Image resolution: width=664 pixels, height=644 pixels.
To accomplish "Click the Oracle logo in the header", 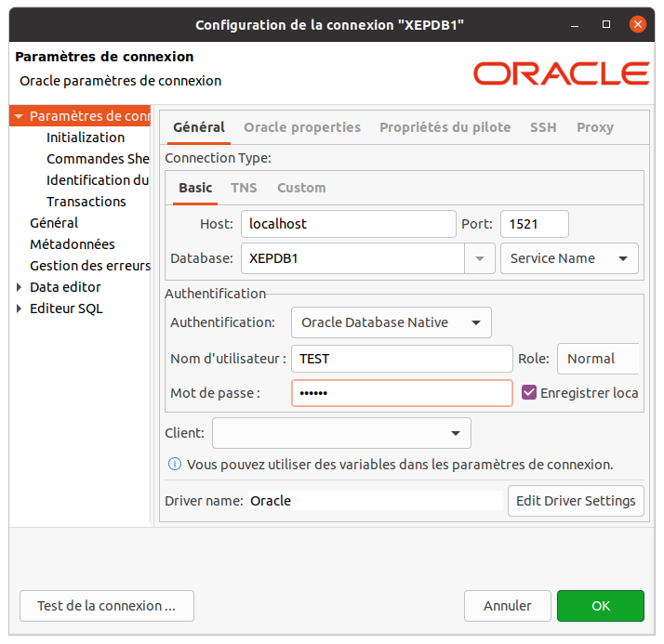I will (x=561, y=73).
